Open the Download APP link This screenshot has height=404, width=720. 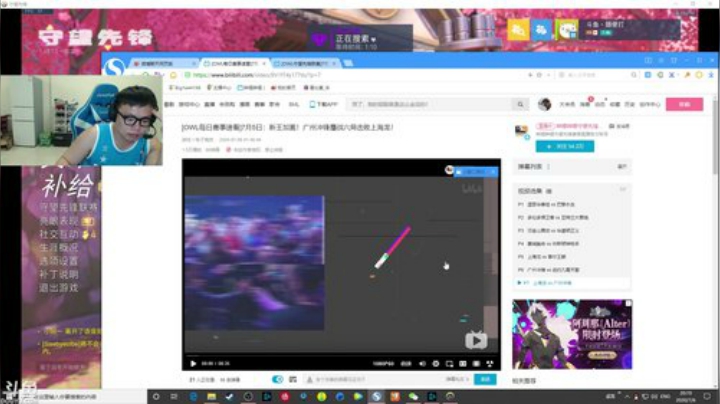pyautogui.click(x=323, y=104)
